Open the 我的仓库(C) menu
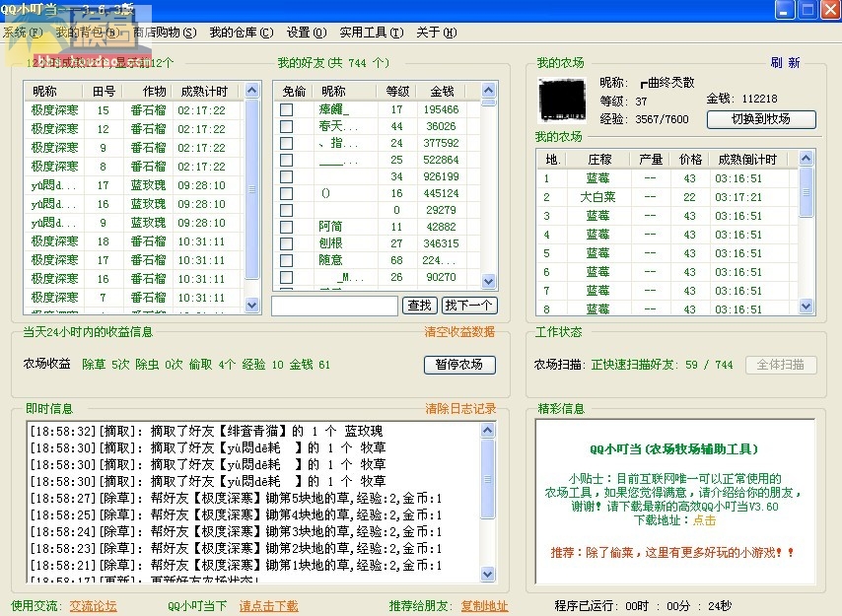The image size is (842, 616). 242,33
